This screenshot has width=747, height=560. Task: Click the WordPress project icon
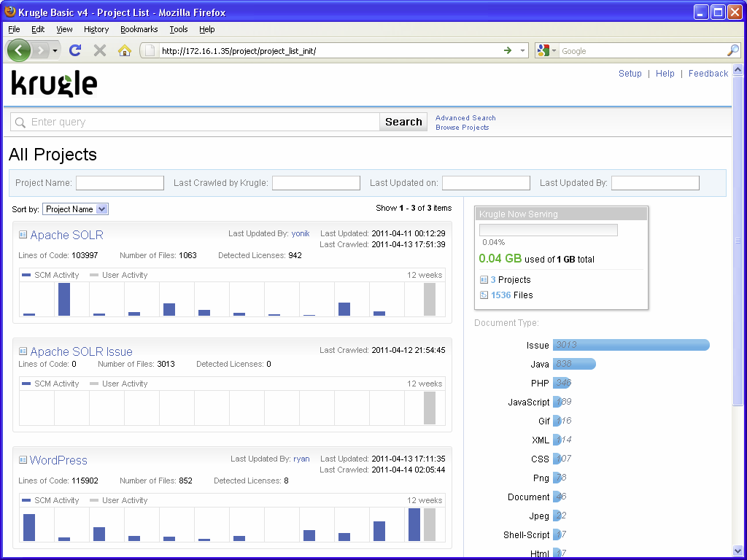[x=23, y=459]
